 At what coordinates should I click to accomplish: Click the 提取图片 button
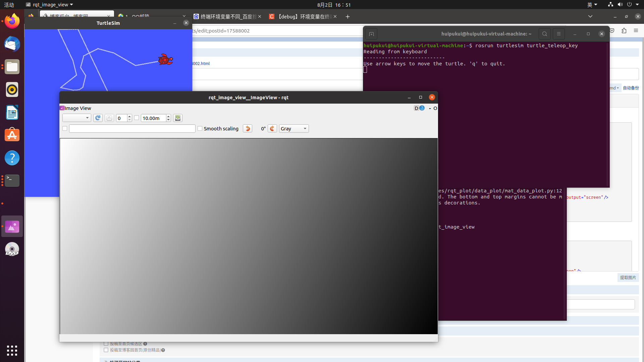click(628, 278)
